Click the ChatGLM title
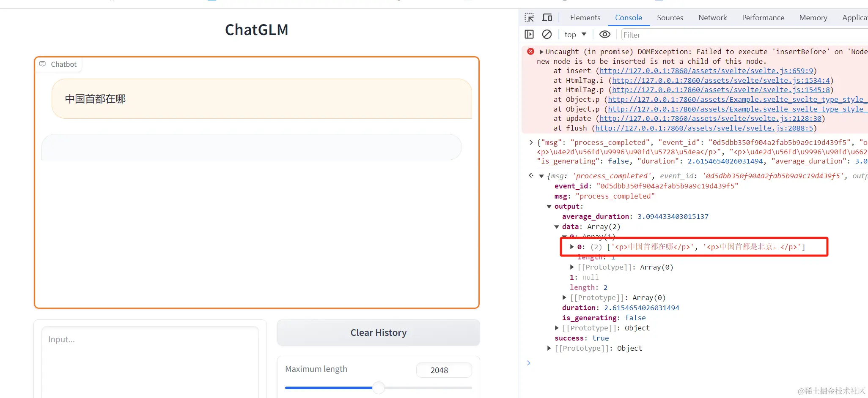The height and width of the screenshot is (398, 868). pos(256,30)
